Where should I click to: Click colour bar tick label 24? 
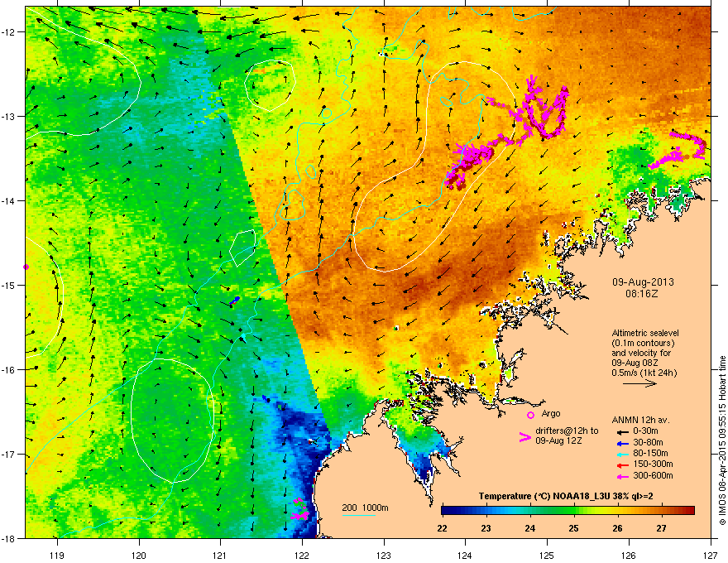[529, 528]
